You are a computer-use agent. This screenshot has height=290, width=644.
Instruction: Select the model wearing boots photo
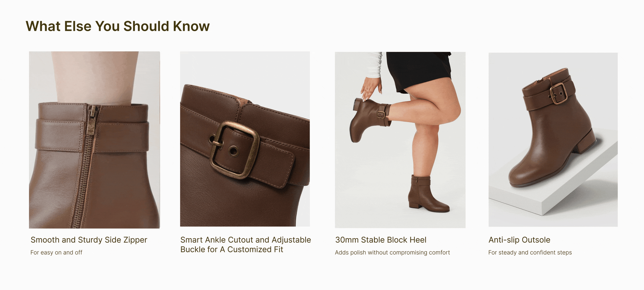pyautogui.click(x=400, y=140)
